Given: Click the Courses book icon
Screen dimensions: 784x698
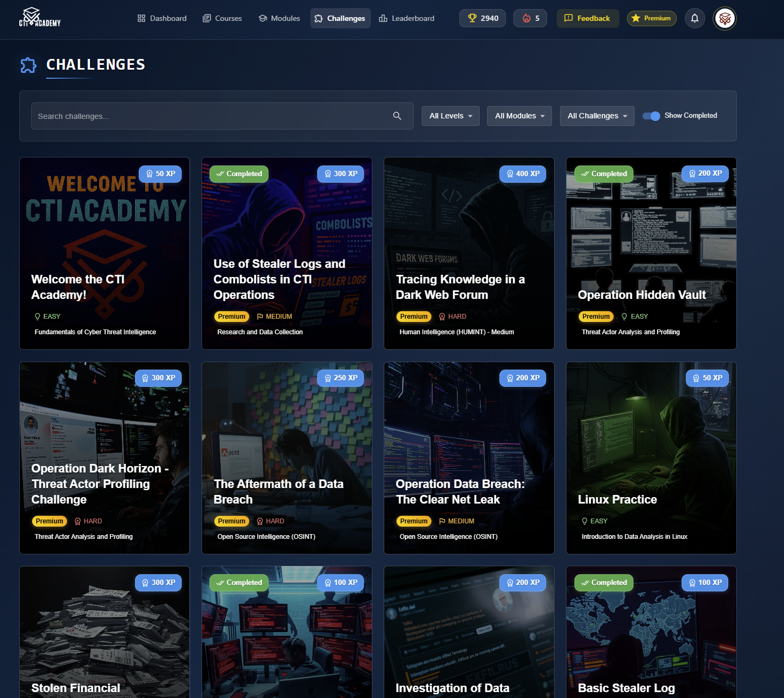Looking at the screenshot, I should coord(207,18).
